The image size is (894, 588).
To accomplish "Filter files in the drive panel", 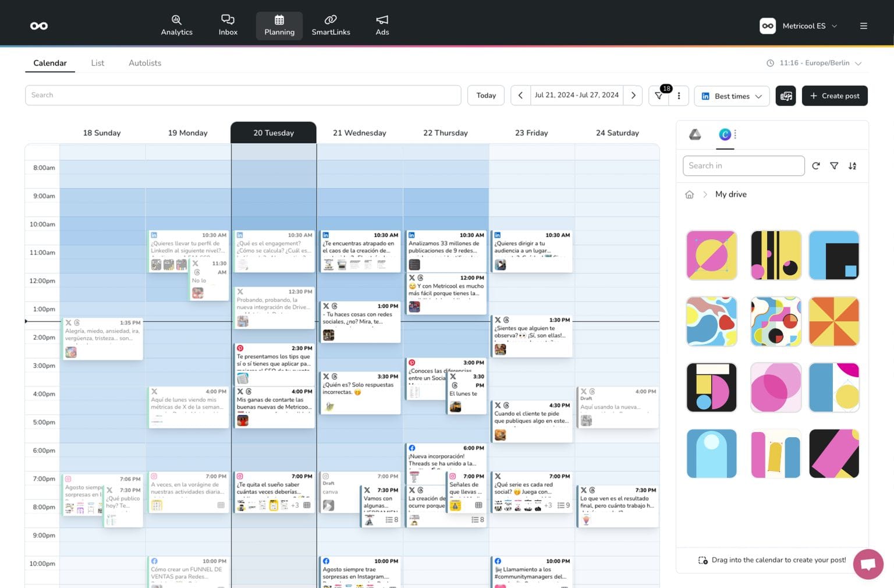I will click(834, 166).
